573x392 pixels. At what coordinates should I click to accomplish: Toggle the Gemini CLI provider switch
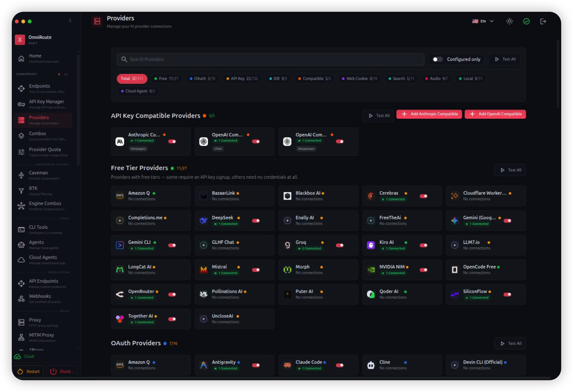coord(172,245)
